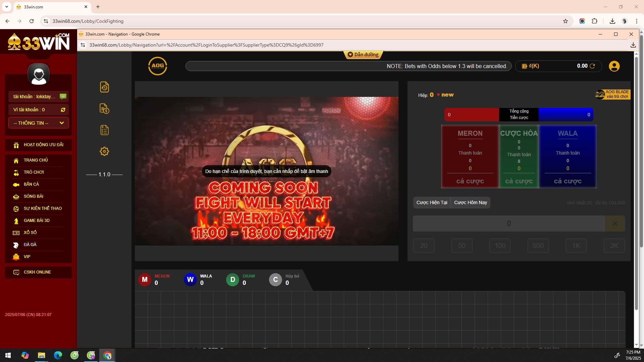Image resolution: width=644 pixels, height=362 pixels.
Task: Click the red M Meron circle
Action: pyautogui.click(x=145, y=280)
